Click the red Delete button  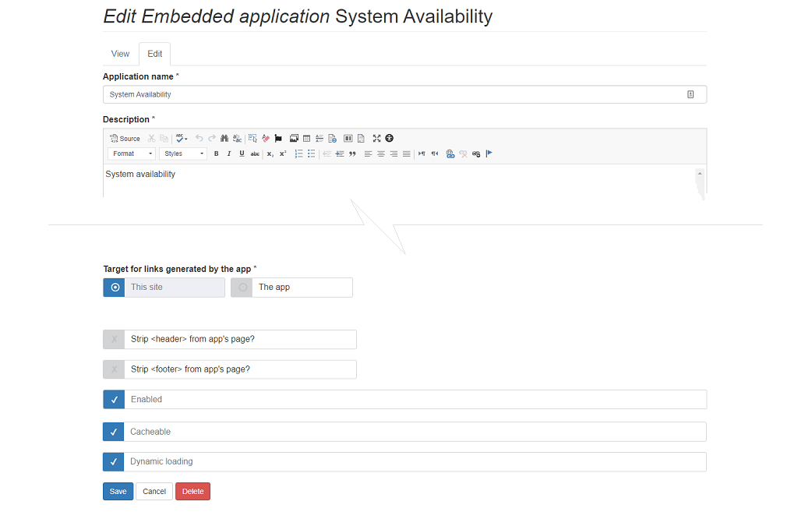click(192, 491)
